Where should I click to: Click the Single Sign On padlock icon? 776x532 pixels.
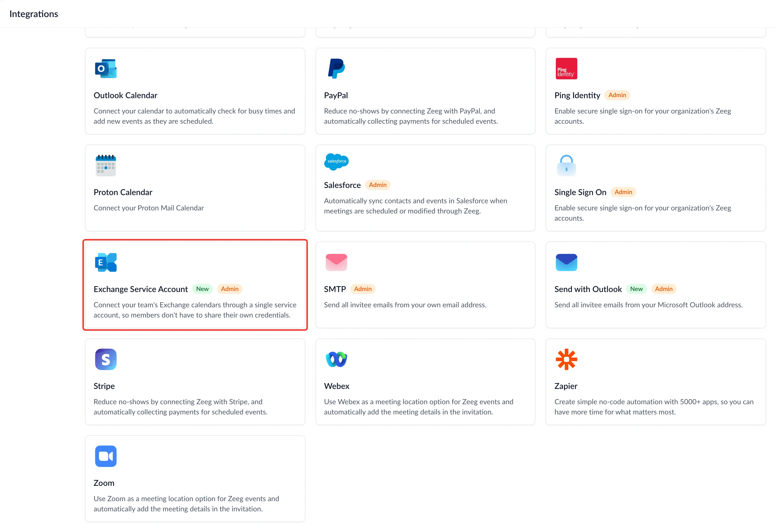(x=566, y=165)
